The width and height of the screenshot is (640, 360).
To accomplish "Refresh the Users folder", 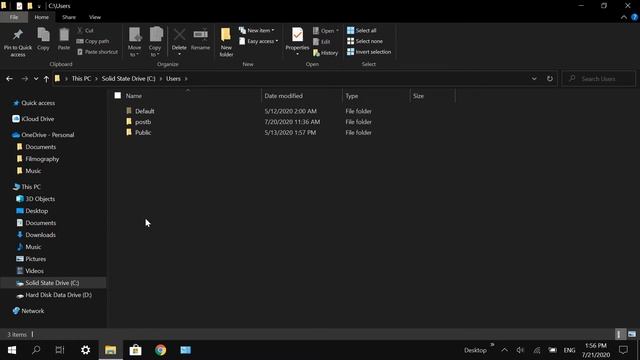I will coord(550,79).
